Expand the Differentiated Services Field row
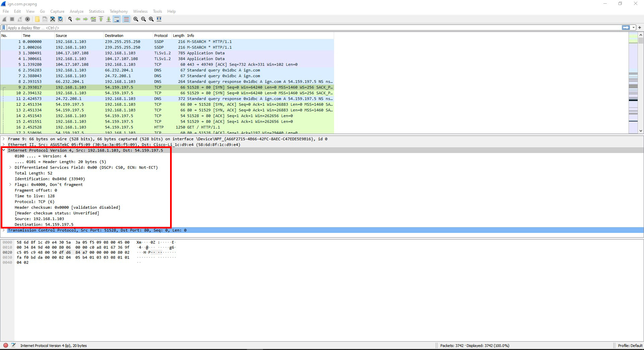644x350 pixels. click(10, 167)
